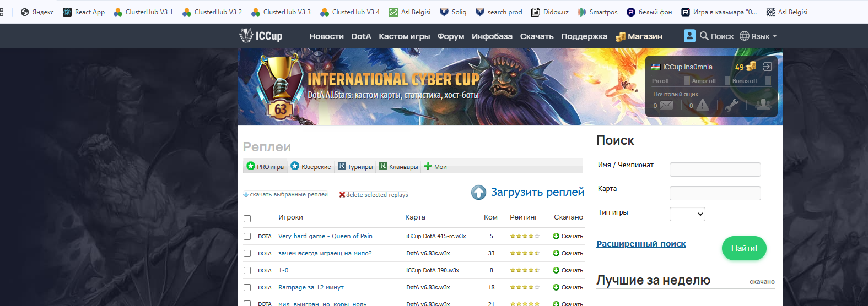Click the Имя / Чемпионат input field
Viewport: 868px width, 306px height.
[x=715, y=170]
